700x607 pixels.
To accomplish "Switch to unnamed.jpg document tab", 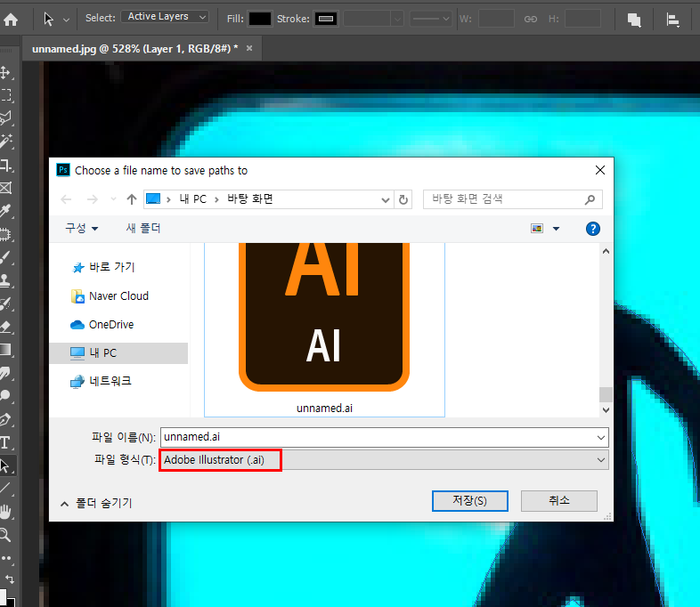I will coord(134,49).
